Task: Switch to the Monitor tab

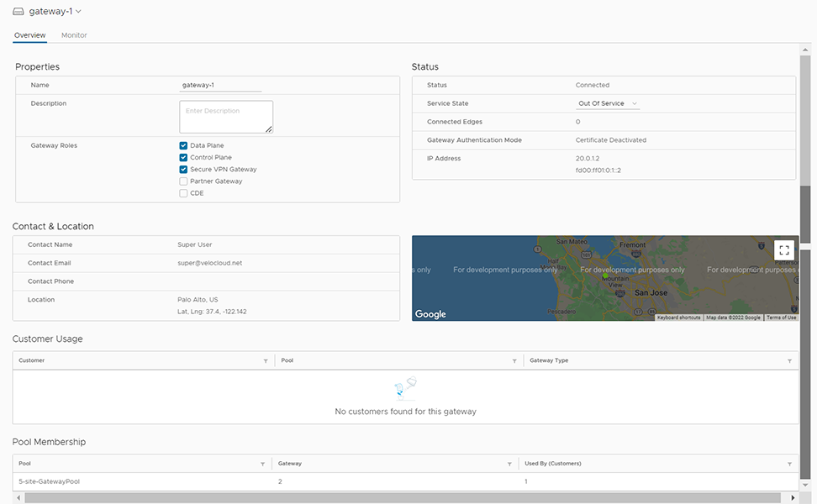Action: pyautogui.click(x=74, y=35)
